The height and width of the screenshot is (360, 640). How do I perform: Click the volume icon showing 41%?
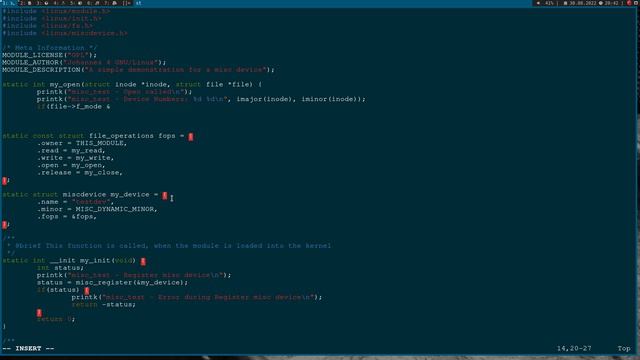[x=538, y=3]
